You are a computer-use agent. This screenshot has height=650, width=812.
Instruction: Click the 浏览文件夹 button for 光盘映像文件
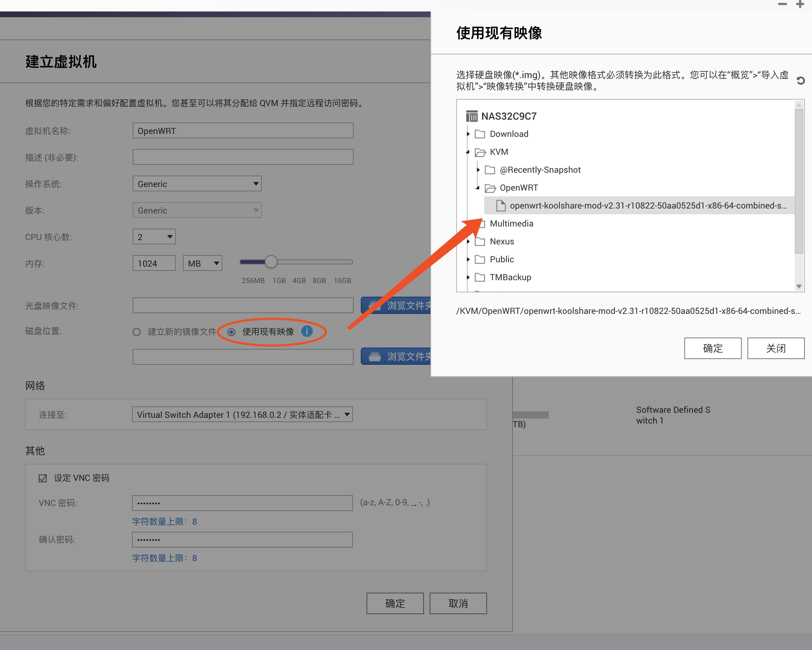coord(398,306)
